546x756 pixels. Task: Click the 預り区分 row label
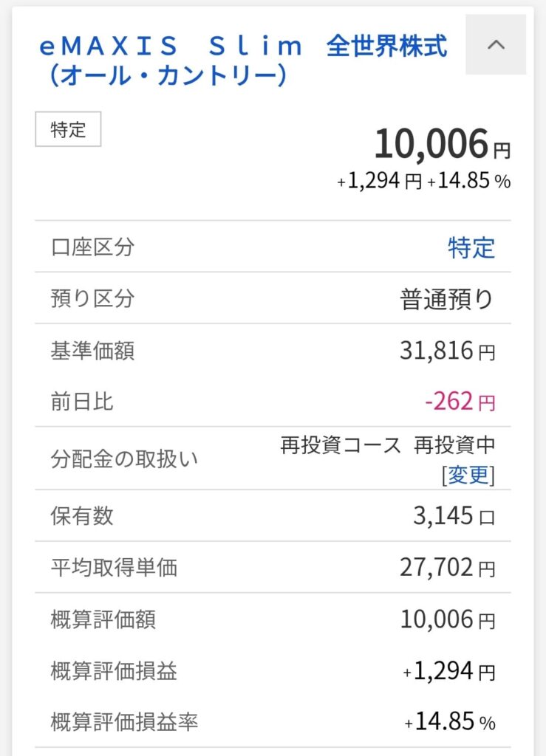point(93,299)
